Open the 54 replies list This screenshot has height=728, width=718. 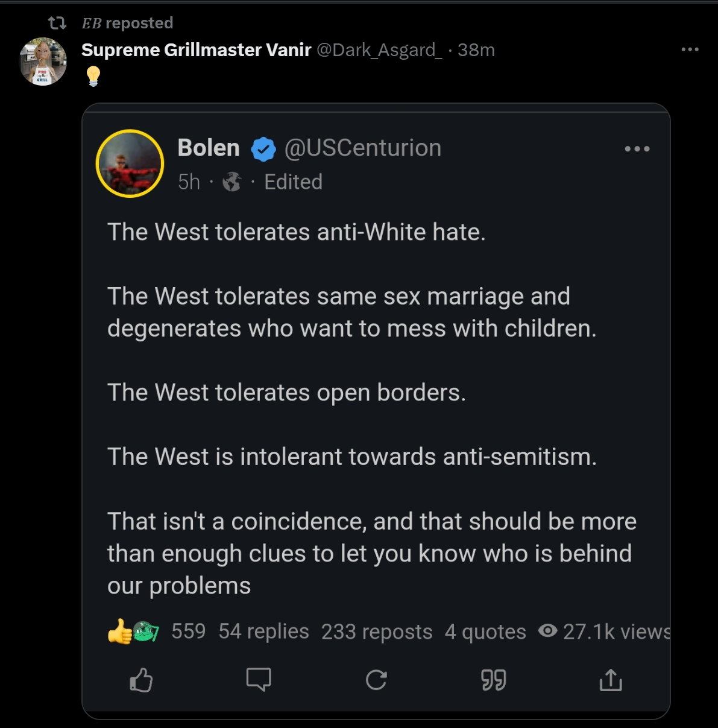(263, 631)
